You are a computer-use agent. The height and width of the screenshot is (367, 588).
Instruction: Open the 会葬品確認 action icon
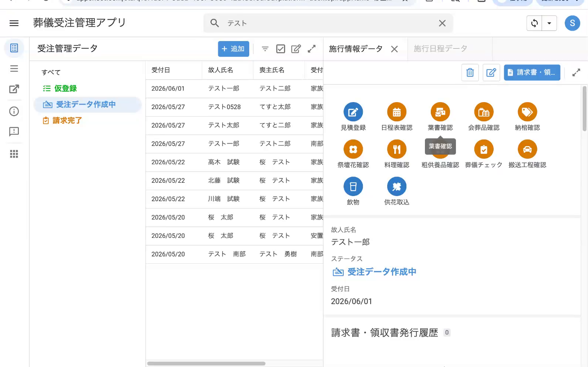[x=484, y=112]
